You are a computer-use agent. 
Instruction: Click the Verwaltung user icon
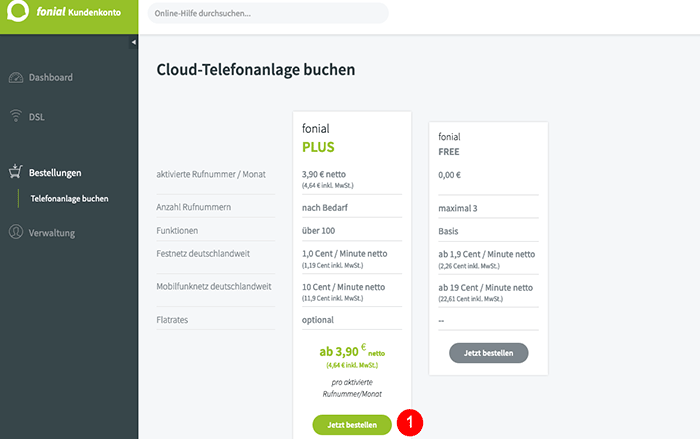click(x=16, y=232)
